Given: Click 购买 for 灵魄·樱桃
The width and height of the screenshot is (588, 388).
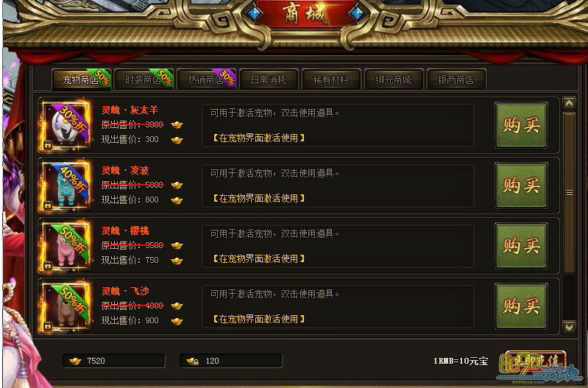Looking at the screenshot, I should coord(521,246).
